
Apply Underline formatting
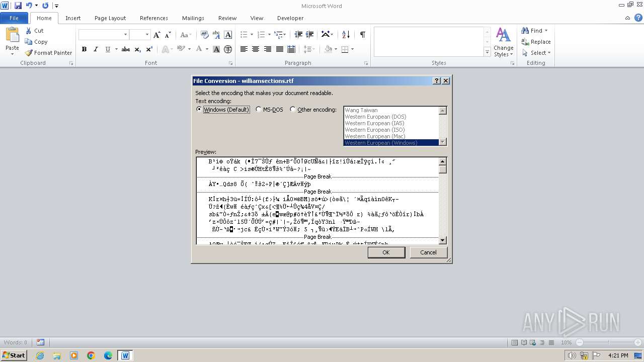[108, 49]
